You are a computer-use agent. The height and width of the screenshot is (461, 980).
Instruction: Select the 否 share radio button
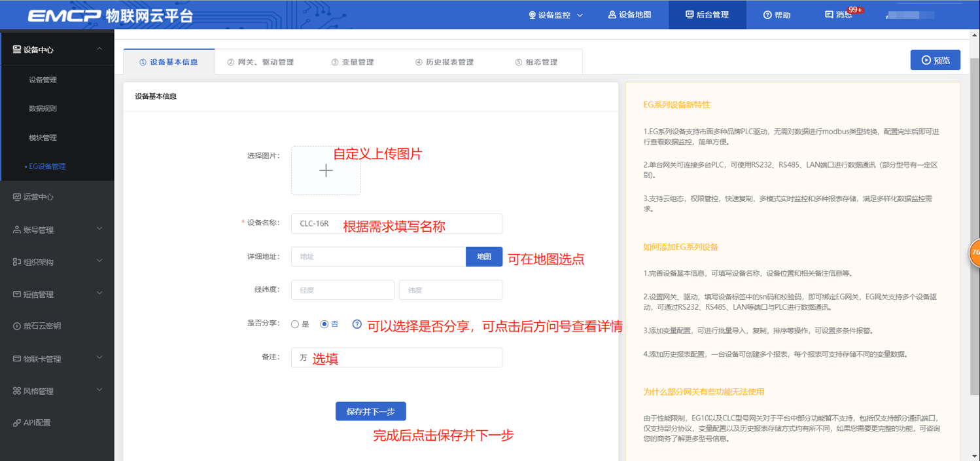324,324
